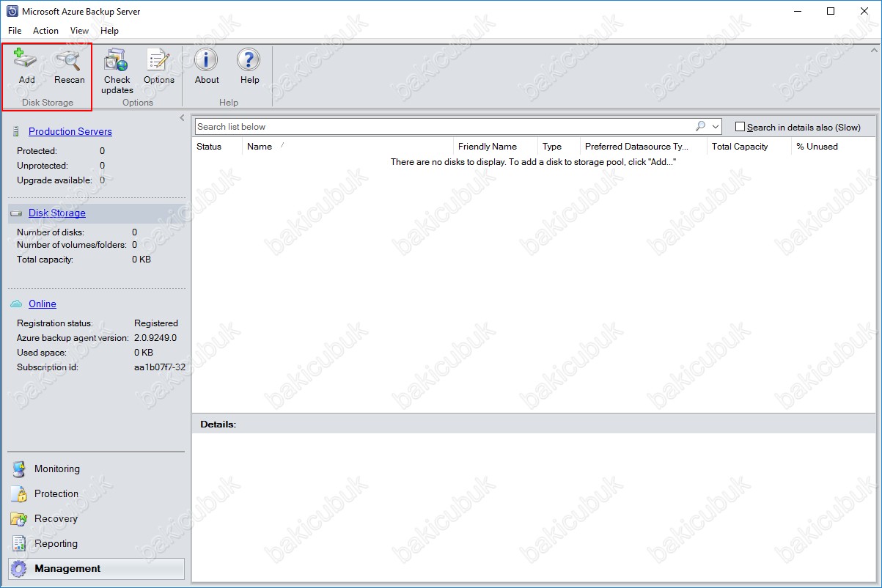Maximize the Azure Backup Server window

tap(831, 11)
